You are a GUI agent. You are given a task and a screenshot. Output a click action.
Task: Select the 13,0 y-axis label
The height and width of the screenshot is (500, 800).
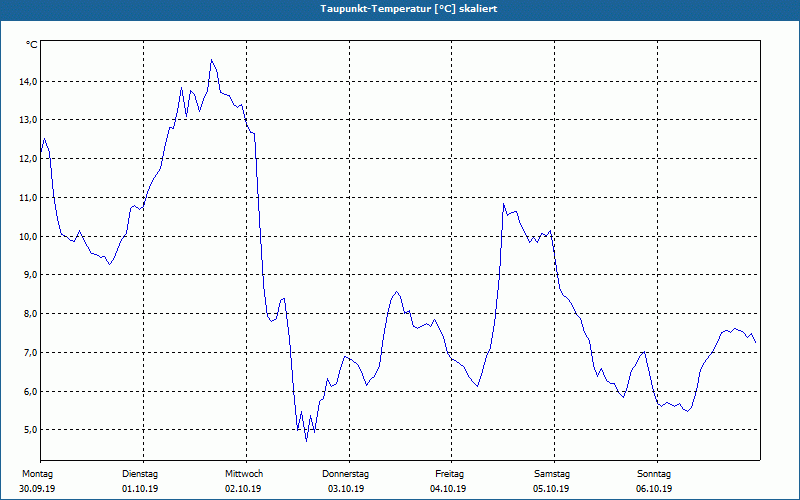(28, 119)
